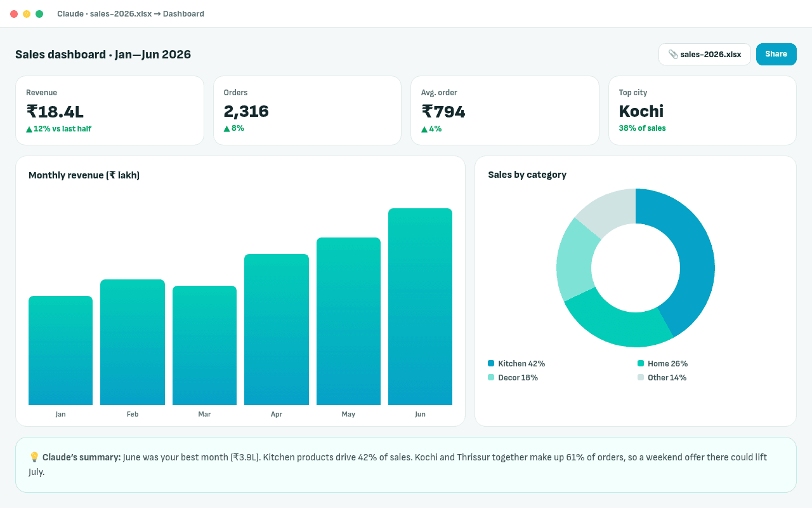
Task: Click the Top city value Kochi
Action: coord(641,112)
